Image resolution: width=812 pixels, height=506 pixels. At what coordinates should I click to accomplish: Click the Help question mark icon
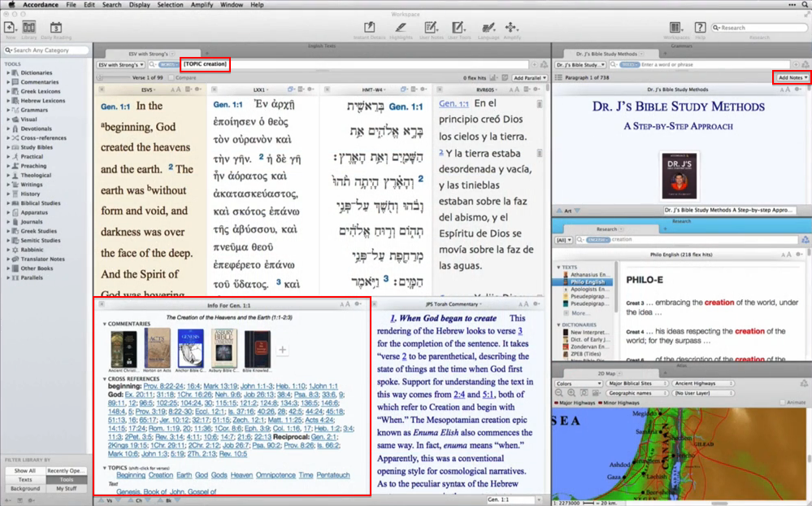[699, 28]
